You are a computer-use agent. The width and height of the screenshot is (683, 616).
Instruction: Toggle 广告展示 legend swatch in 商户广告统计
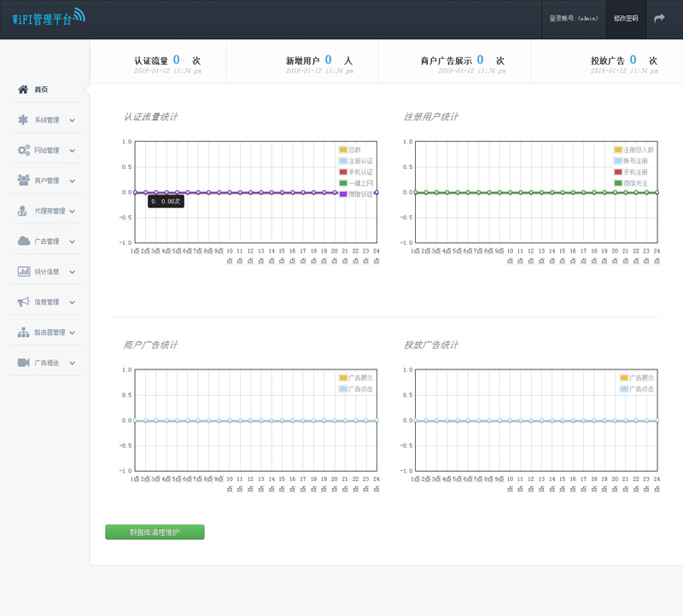pyautogui.click(x=343, y=378)
